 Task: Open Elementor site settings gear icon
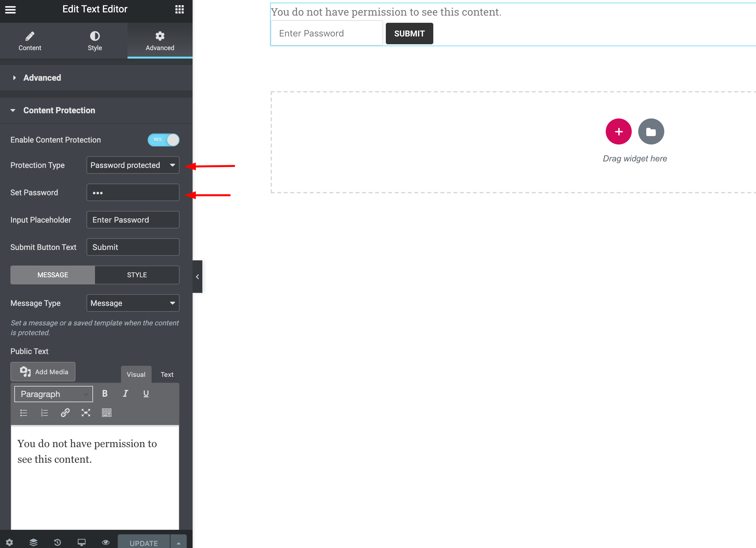click(x=10, y=542)
